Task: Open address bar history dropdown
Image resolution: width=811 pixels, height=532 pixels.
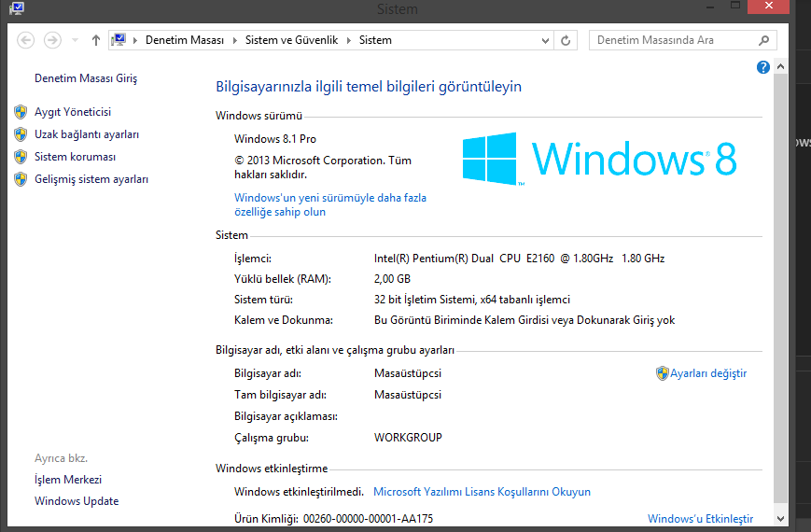Action: [545, 40]
